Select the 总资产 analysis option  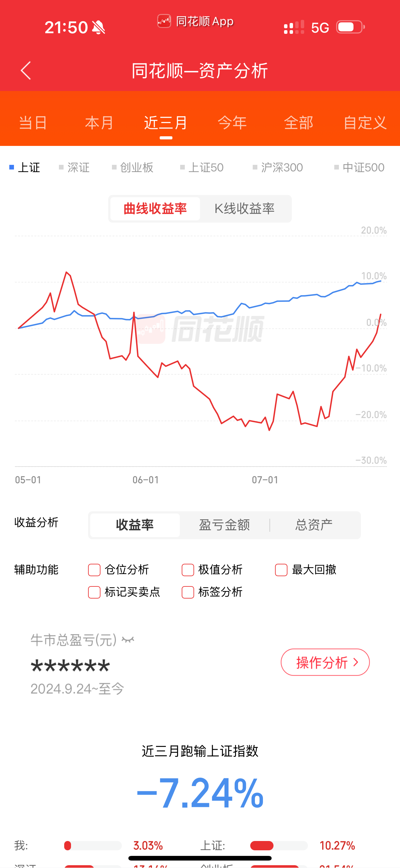314,525
